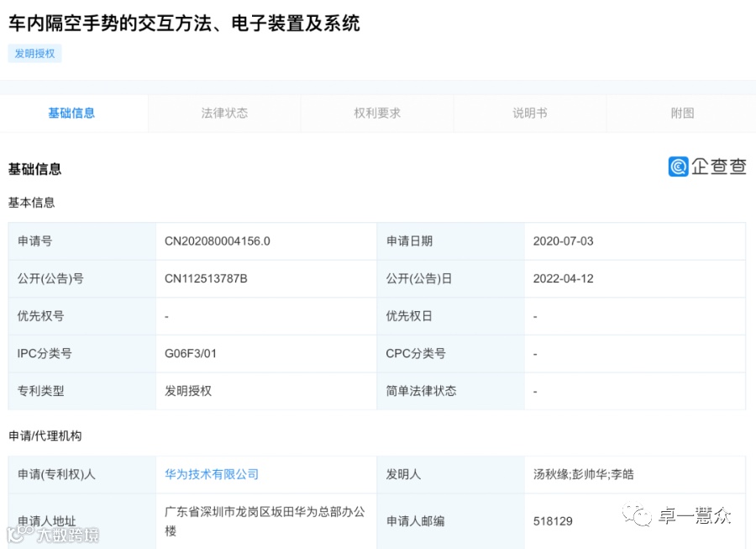This screenshot has width=756, height=549.
Task: Click the 公开(公告)号 label cell
Action: tap(82, 278)
